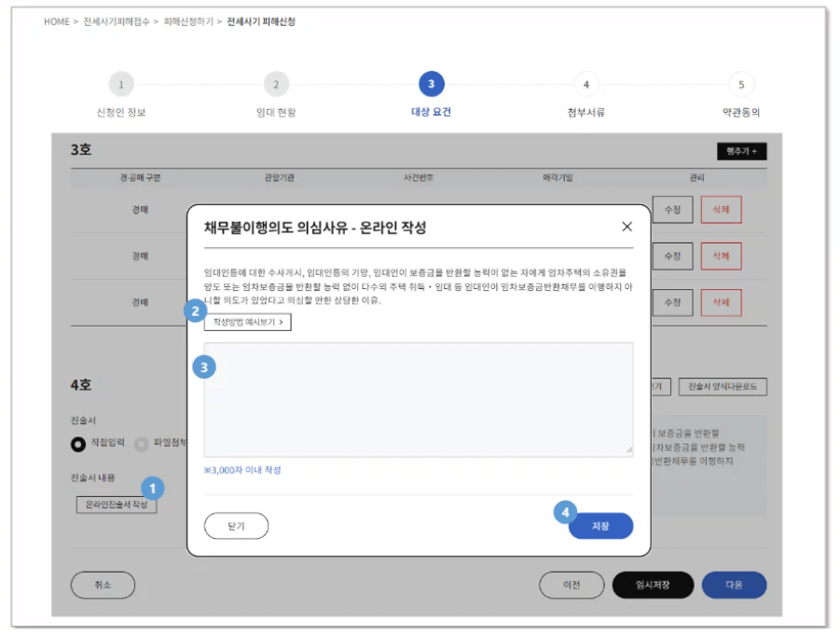Proceed to next step with 다음
This screenshot has height=636, width=840.
[x=735, y=586]
